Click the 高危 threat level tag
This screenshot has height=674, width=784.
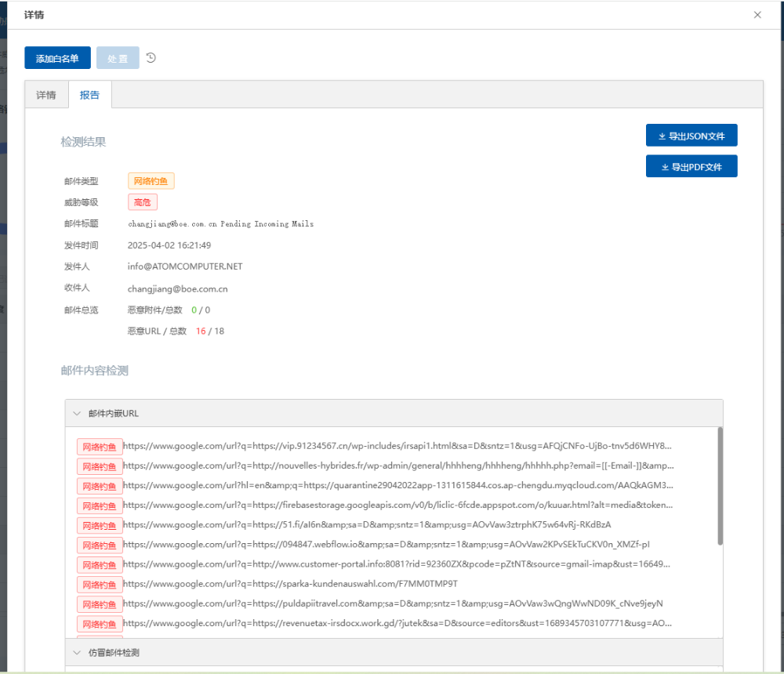(143, 202)
